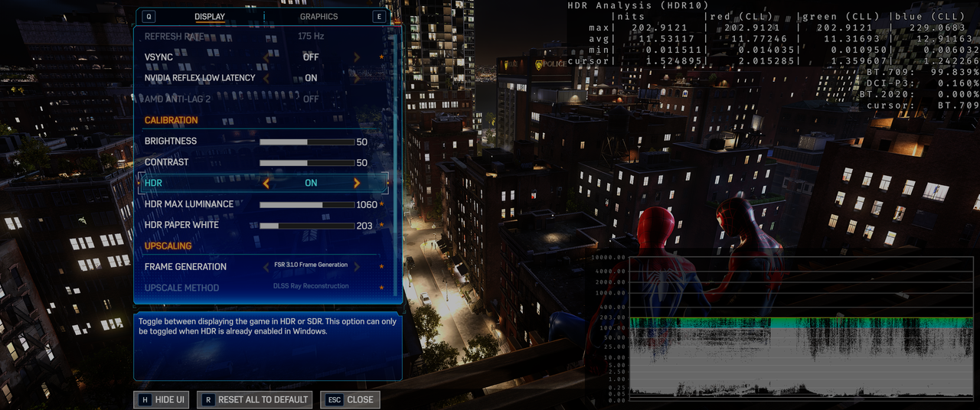Click the AMD ANTI-LAG 2 label
980x410 pixels.
[x=176, y=99]
